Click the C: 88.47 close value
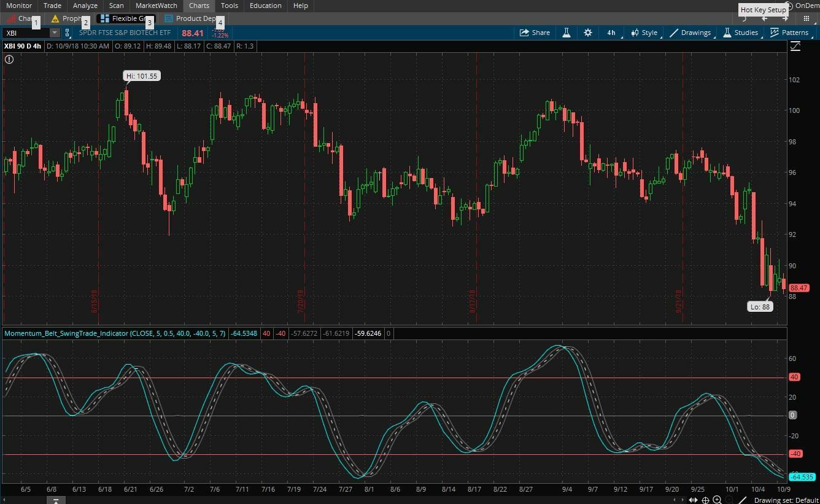This screenshot has height=504, width=820. 218,46
